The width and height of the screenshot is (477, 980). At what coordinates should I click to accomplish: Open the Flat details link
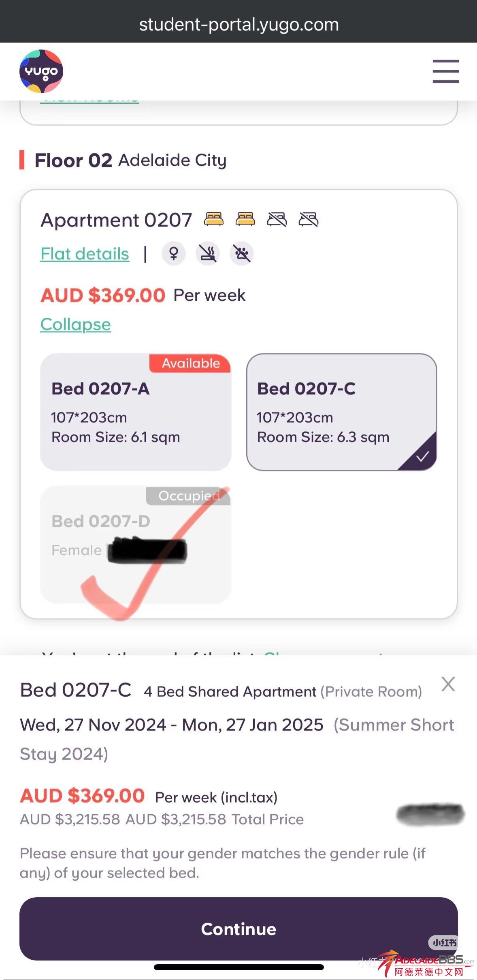coord(85,254)
